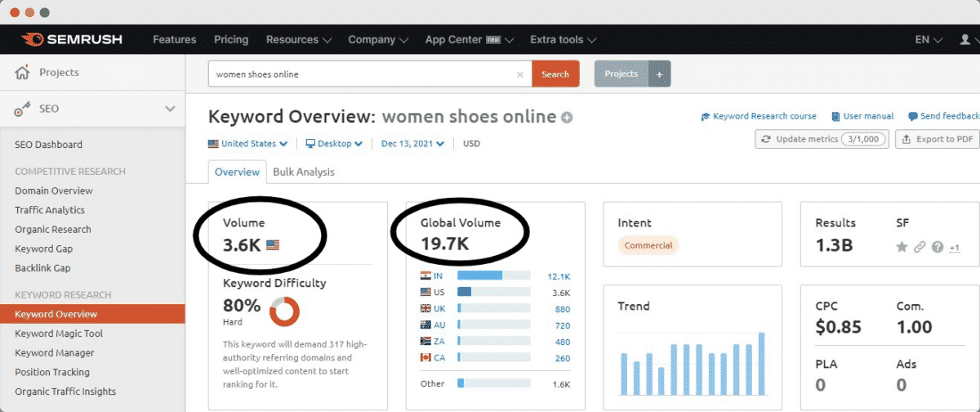Switch to the Bulk Analysis tab
Image resolution: width=980 pixels, height=412 pixels.
(303, 172)
